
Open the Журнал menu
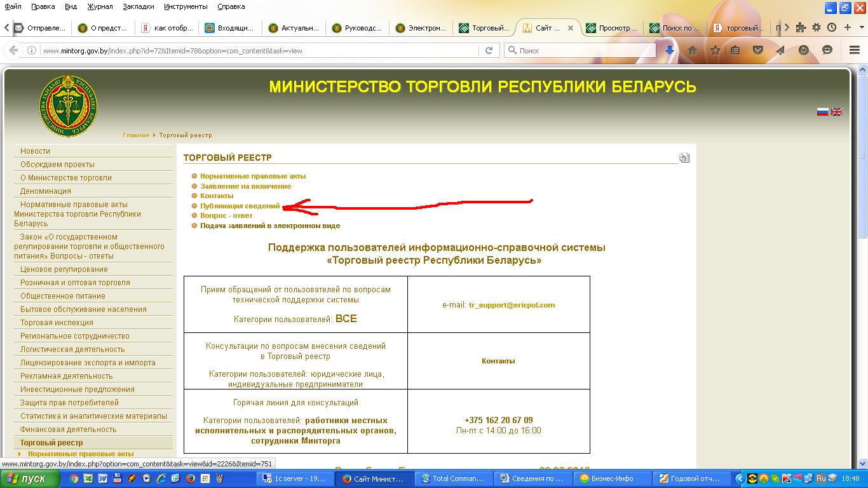coord(100,6)
